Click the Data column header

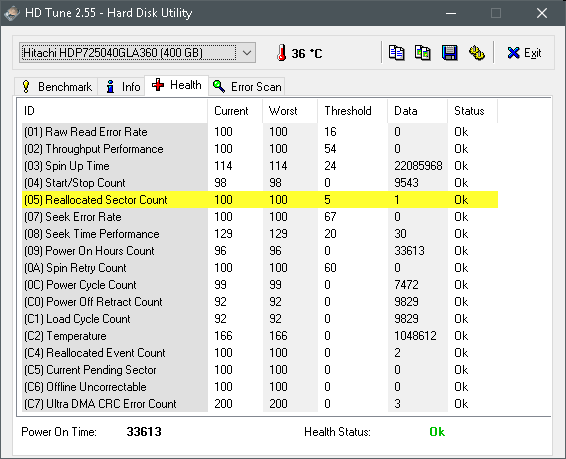tap(418, 111)
